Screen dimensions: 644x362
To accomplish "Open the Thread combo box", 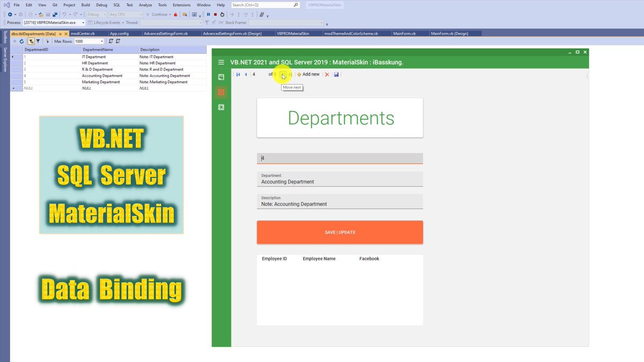I will click(171, 23).
